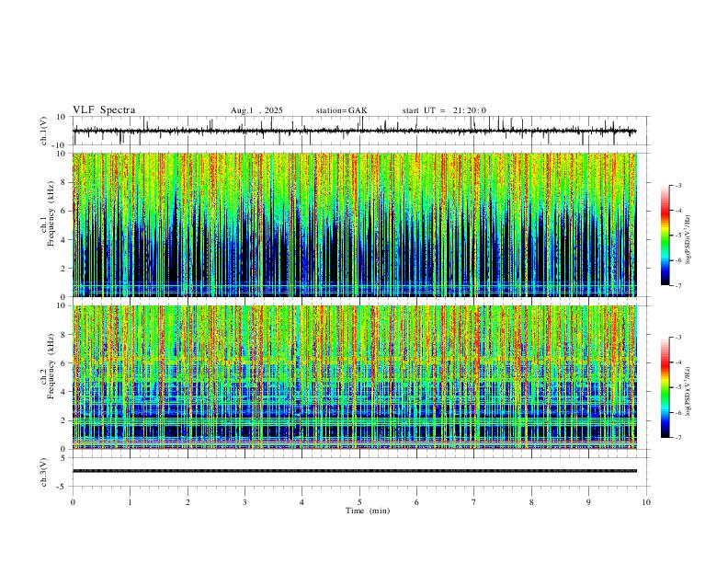Click the date 'Aug.1 , 2025'

[x=256, y=110]
